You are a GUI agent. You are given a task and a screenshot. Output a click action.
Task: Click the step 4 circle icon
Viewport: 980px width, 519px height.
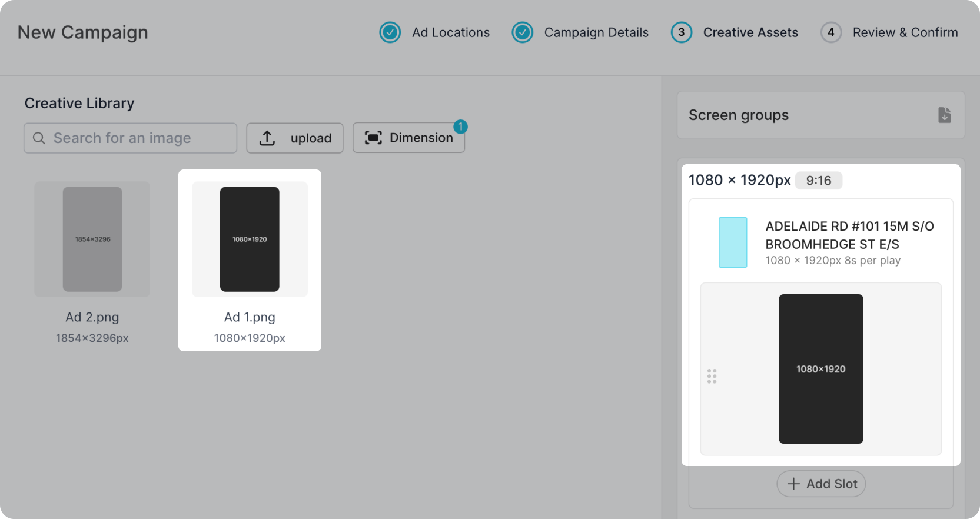pyautogui.click(x=830, y=32)
